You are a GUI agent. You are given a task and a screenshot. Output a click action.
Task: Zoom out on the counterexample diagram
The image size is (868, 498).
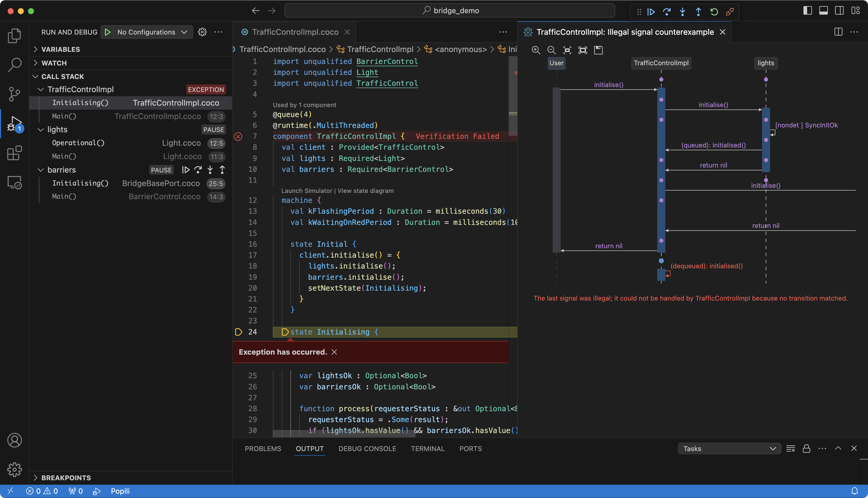[551, 50]
